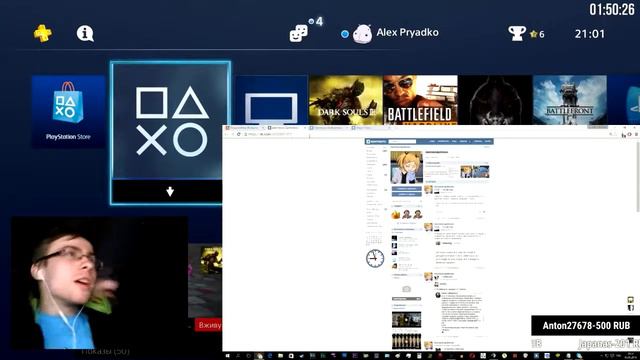This screenshot has width=640, height=360.
Task: Open the TV & Video screen tile
Action: [x=271, y=100]
